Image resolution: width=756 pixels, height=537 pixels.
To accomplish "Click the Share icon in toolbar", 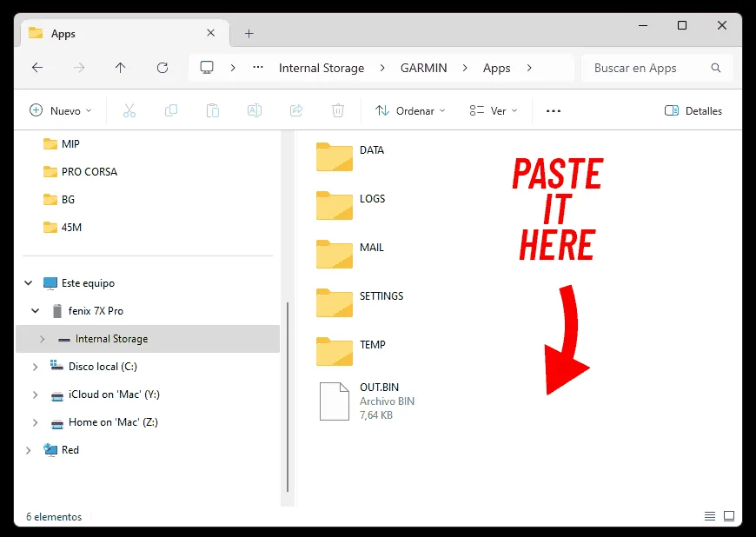I will (296, 110).
